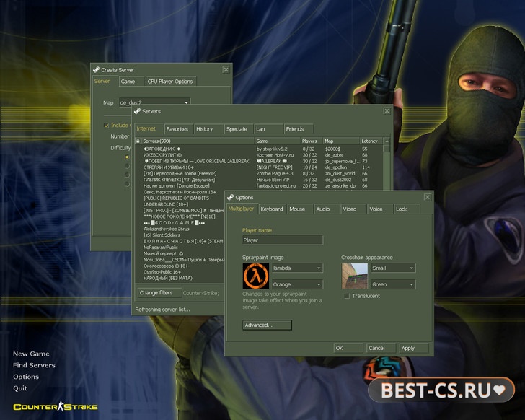The width and height of the screenshot is (525, 420).
Task: Click the Steam icon in Options title bar
Action: click(x=230, y=197)
